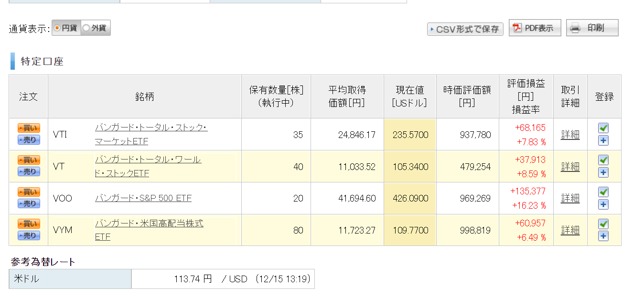Click the 参考為替レート heading
This screenshot has width=644, height=298.
pos(43,262)
